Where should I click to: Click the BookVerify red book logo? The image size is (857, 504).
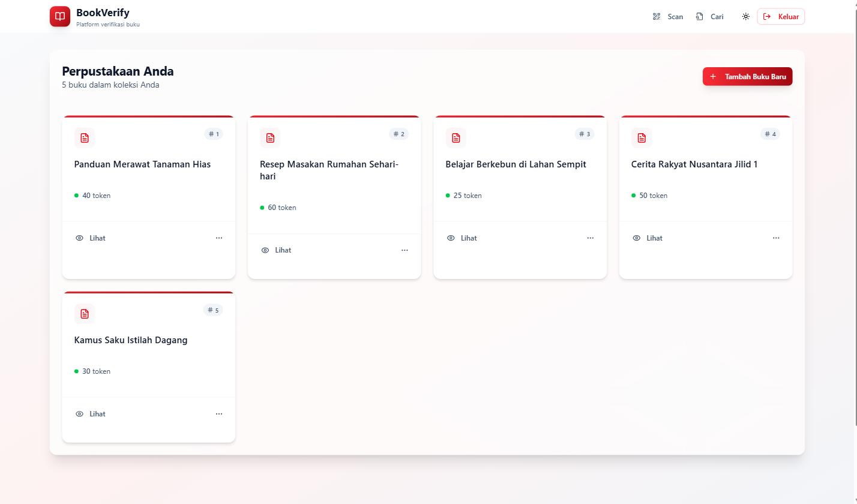coord(60,17)
